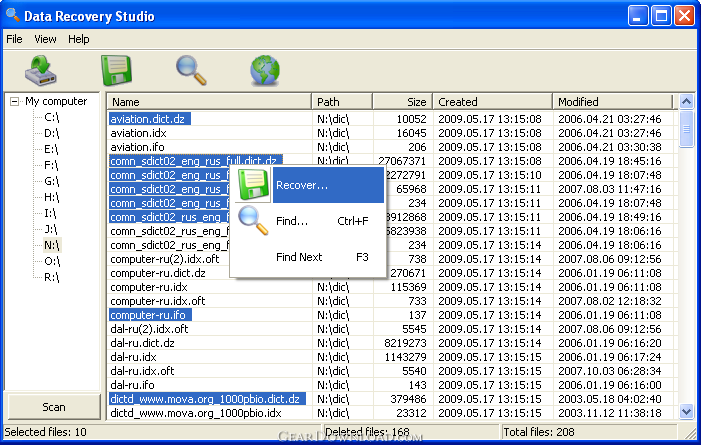Select file dal-ru.idx

tap(133, 357)
